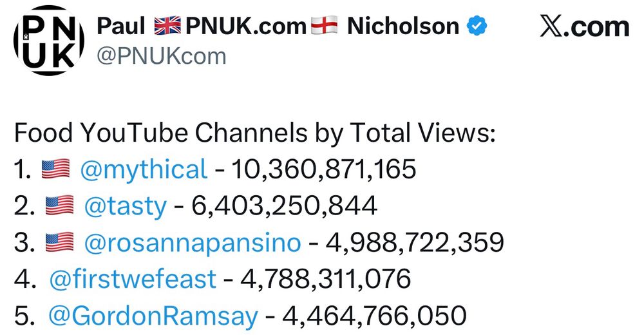
Task: Click the England flag emoji in name
Action: click(324, 26)
